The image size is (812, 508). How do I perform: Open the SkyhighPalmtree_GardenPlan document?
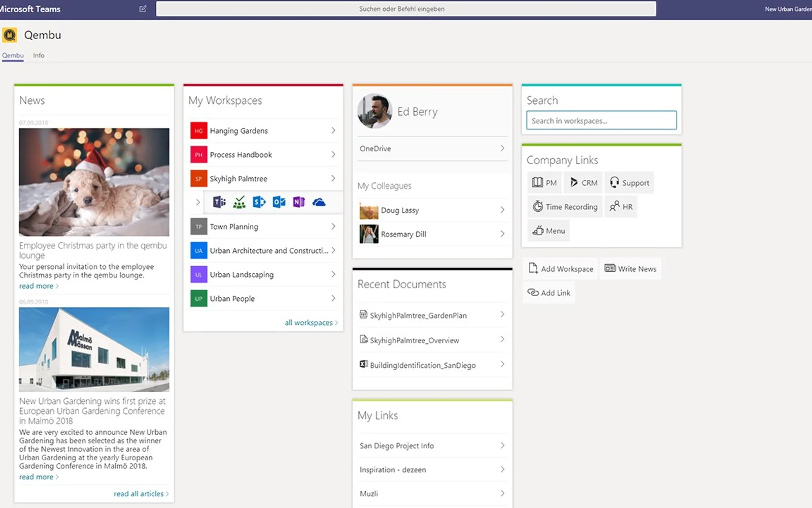click(x=432, y=315)
